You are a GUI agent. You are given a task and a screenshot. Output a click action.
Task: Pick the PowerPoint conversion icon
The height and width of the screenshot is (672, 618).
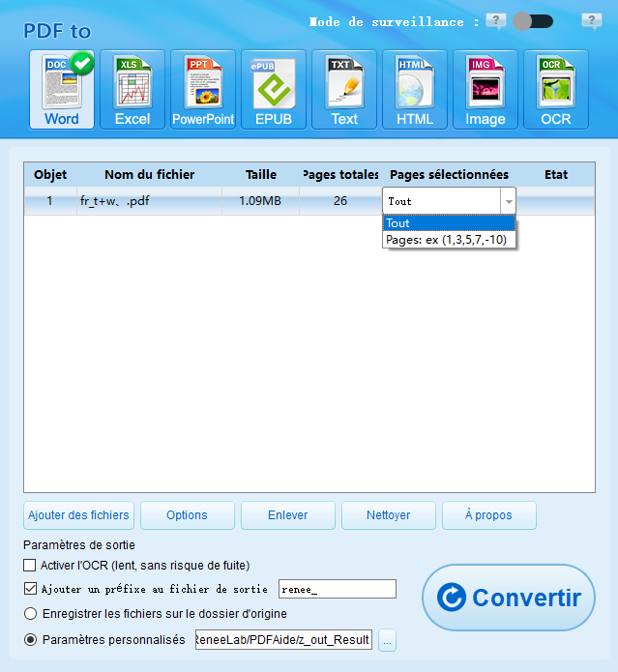(203, 89)
